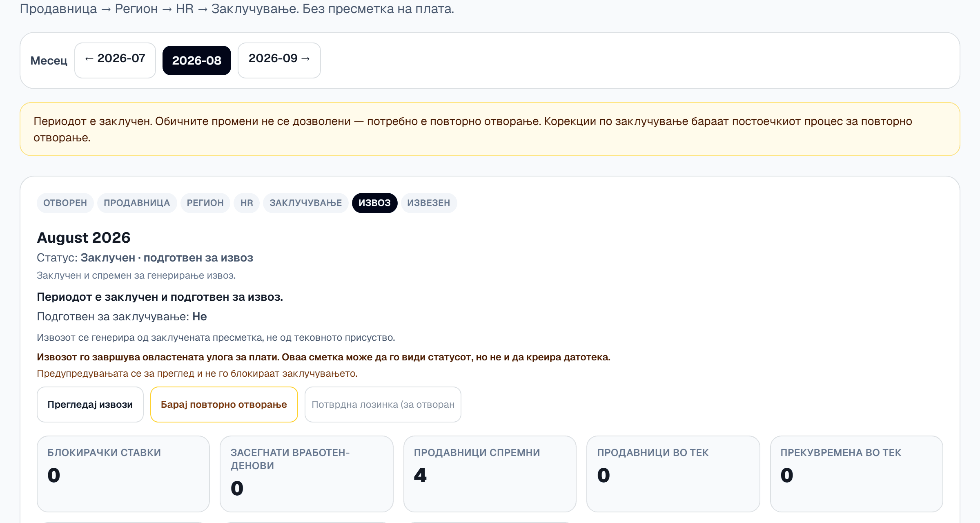Click the yellow locked-period warning banner
Viewport: 980px width, 523px height.
[x=490, y=129]
